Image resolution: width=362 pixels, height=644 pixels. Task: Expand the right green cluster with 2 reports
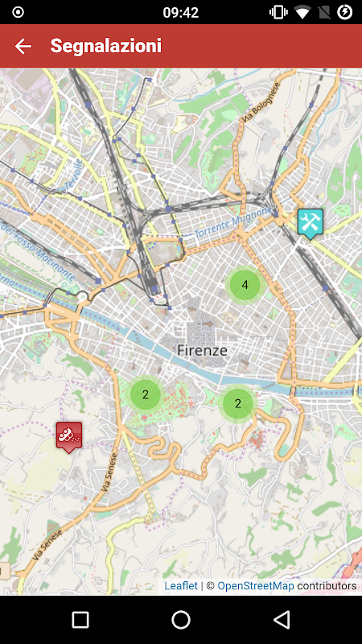tap(238, 404)
